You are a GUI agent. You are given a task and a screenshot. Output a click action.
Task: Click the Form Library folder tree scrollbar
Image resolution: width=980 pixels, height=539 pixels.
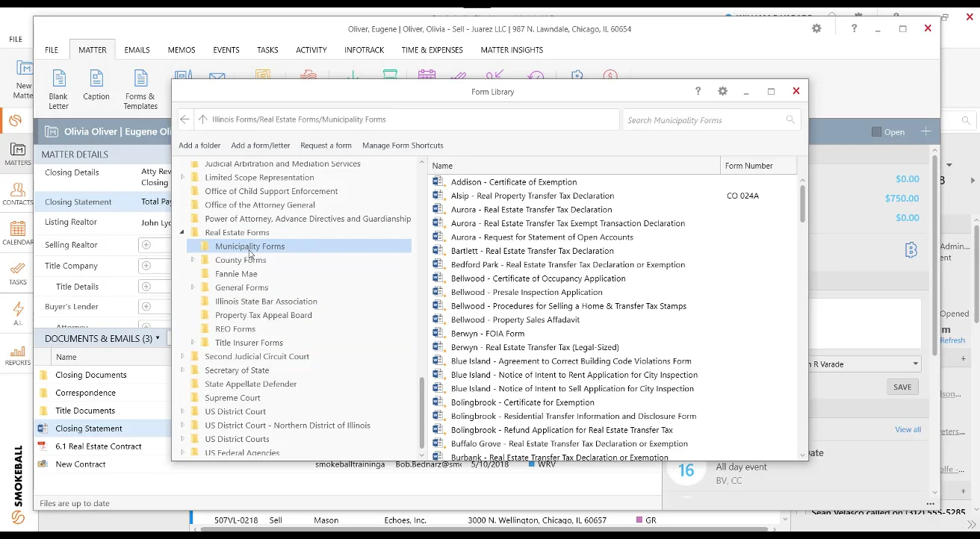tap(421, 413)
